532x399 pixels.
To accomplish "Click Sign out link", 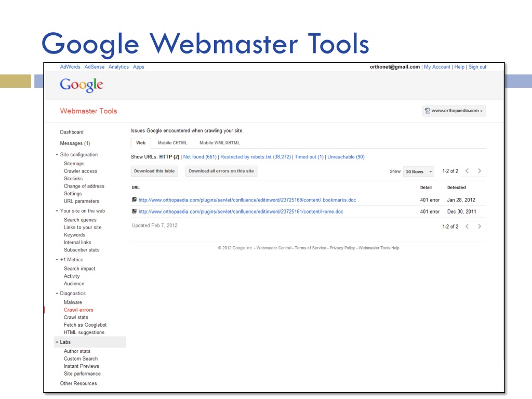I will 477,67.
